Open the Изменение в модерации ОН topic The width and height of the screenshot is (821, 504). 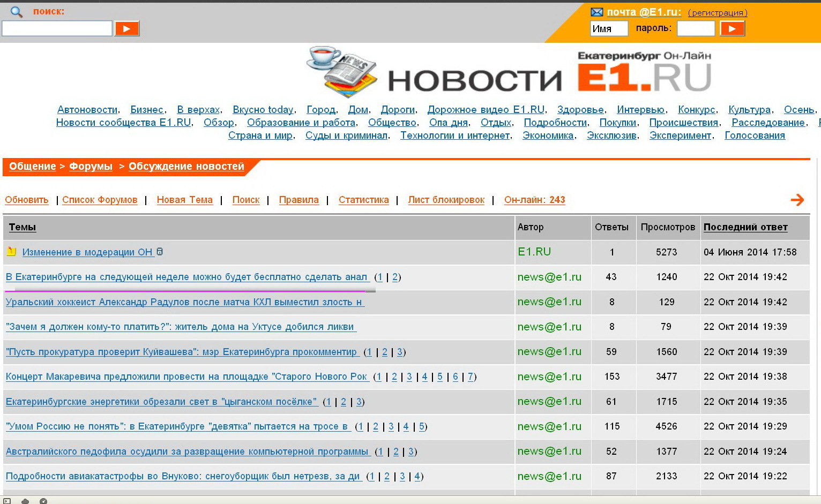tap(87, 252)
